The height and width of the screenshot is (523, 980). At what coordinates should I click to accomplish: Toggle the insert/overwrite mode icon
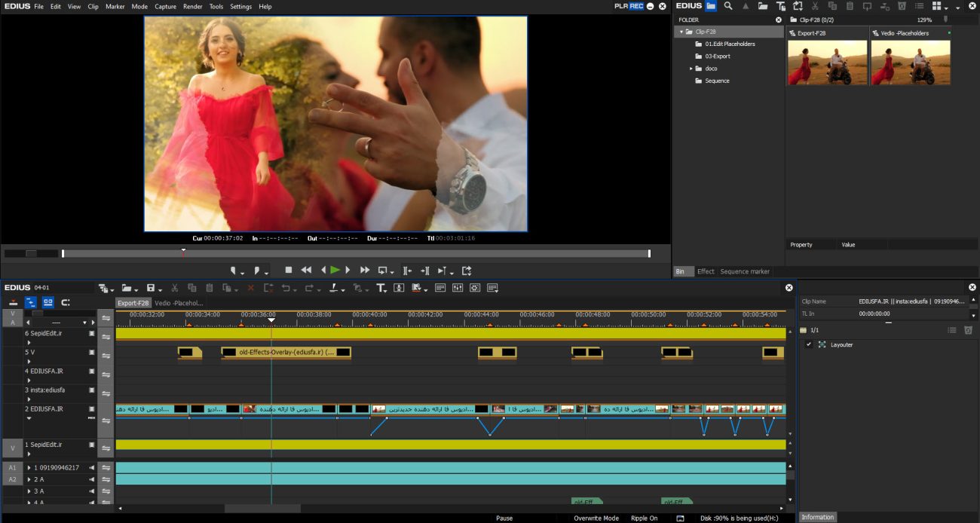[x=13, y=302]
